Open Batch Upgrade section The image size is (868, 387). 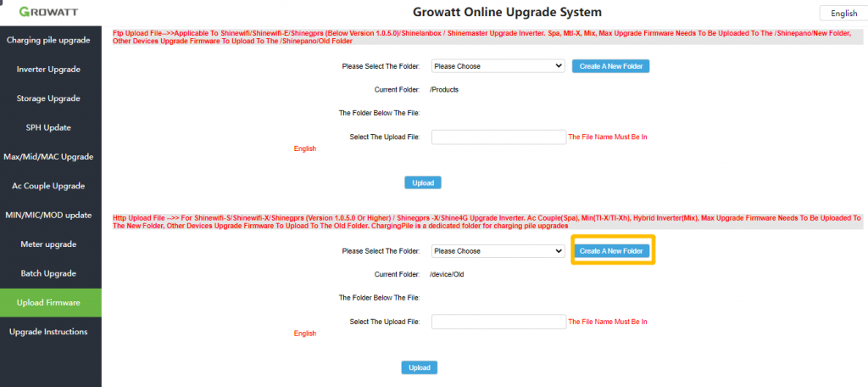point(48,273)
